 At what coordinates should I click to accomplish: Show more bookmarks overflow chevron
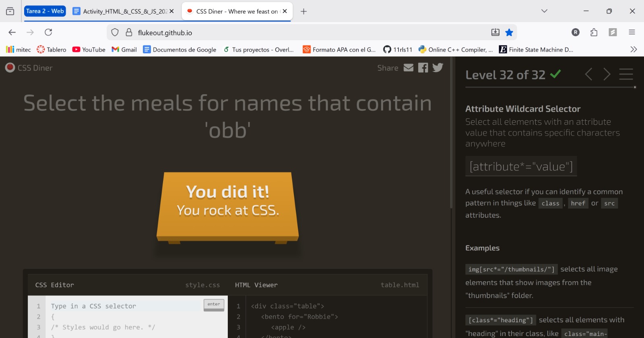pos(634,49)
